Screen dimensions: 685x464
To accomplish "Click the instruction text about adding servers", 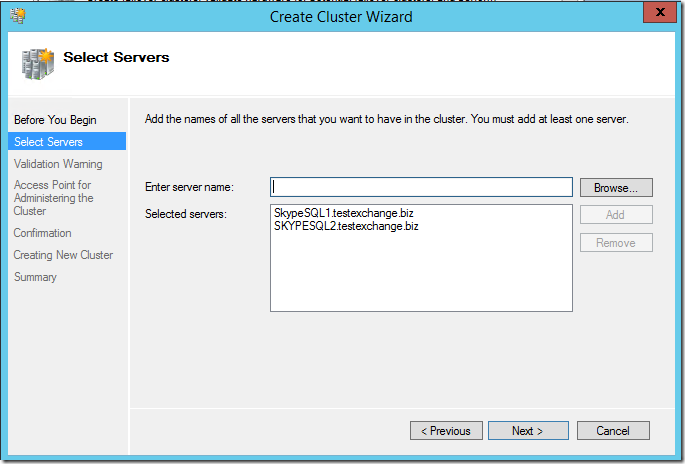I will pos(387,119).
